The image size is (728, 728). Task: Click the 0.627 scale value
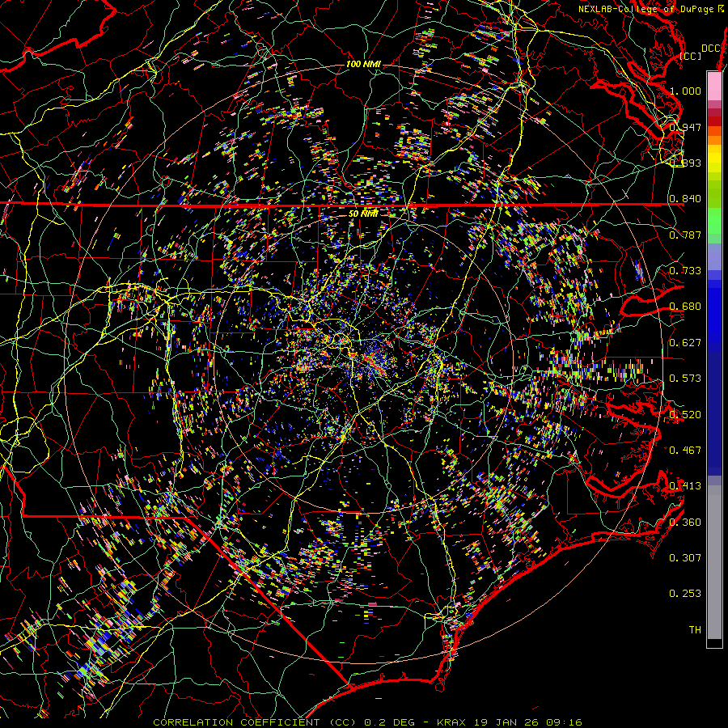pyautogui.click(x=685, y=343)
